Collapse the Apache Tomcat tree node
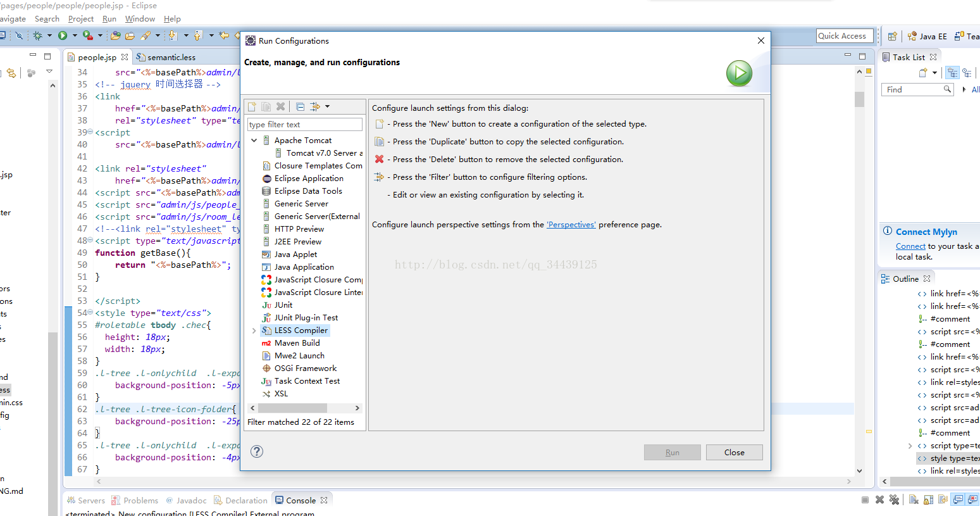The height and width of the screenshot is (516, 980). click(x=254, y=141)
